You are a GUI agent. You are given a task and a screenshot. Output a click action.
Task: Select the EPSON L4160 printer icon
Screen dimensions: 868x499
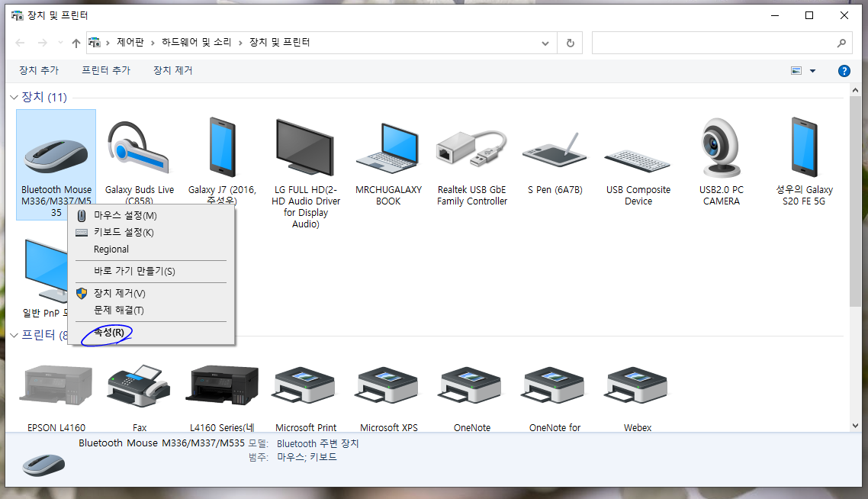pos(56,385)
